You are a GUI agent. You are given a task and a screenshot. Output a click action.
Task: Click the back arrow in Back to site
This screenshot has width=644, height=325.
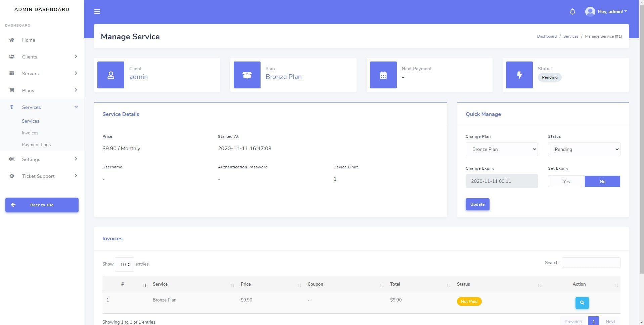tap(13, 205)
